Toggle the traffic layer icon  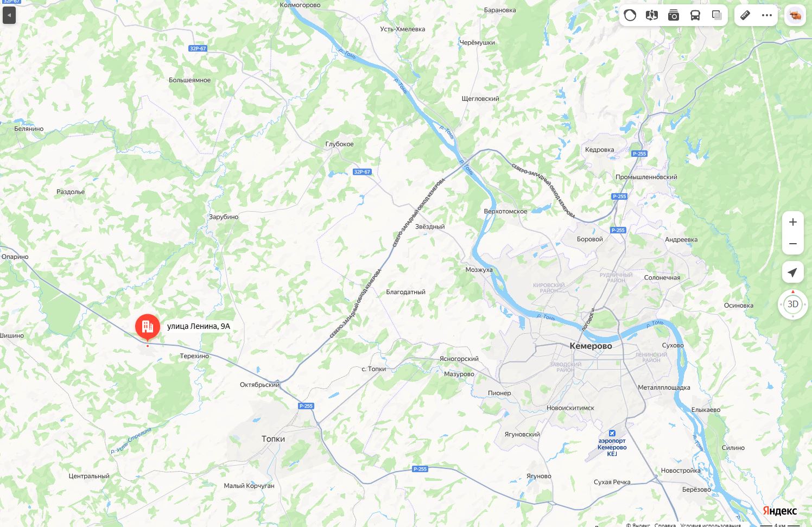click(x=630, y=15)
